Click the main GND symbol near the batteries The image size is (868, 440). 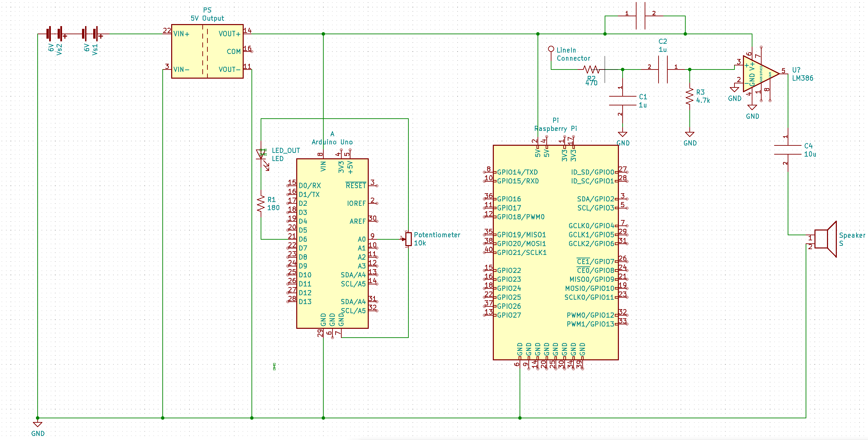pyautogui.click(x=38, y=424)
